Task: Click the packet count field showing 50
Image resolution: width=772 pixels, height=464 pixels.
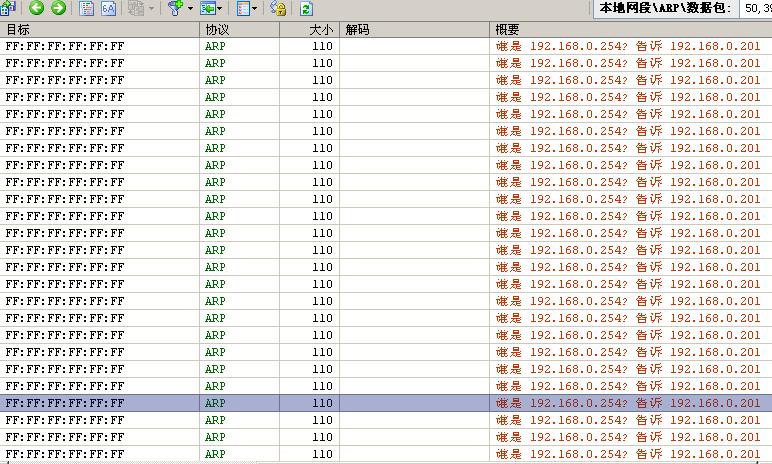Action: pyautogui.click(x=756, y=9)
